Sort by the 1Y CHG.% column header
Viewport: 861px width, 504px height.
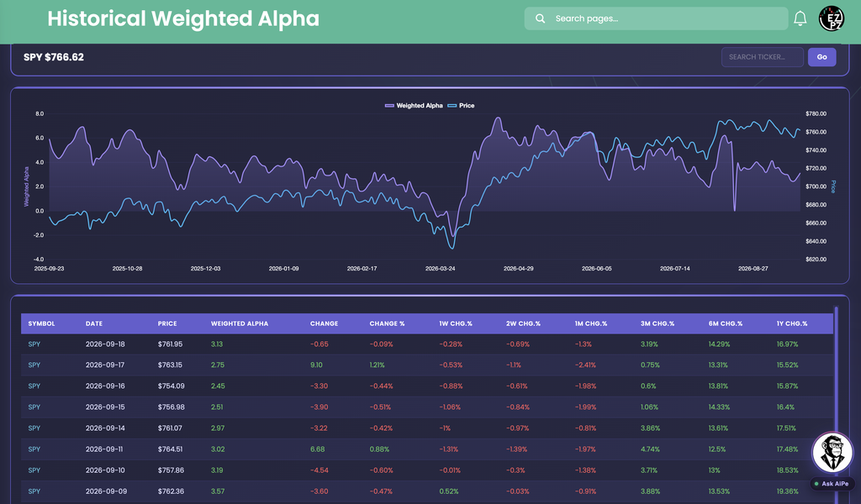click(x=792, y=323)
